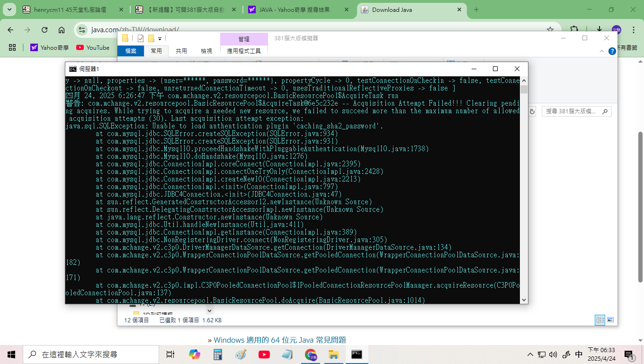Viewport: 644px width, 364px height.
Task: View site information icon in address bar
Action: (82, 30)
